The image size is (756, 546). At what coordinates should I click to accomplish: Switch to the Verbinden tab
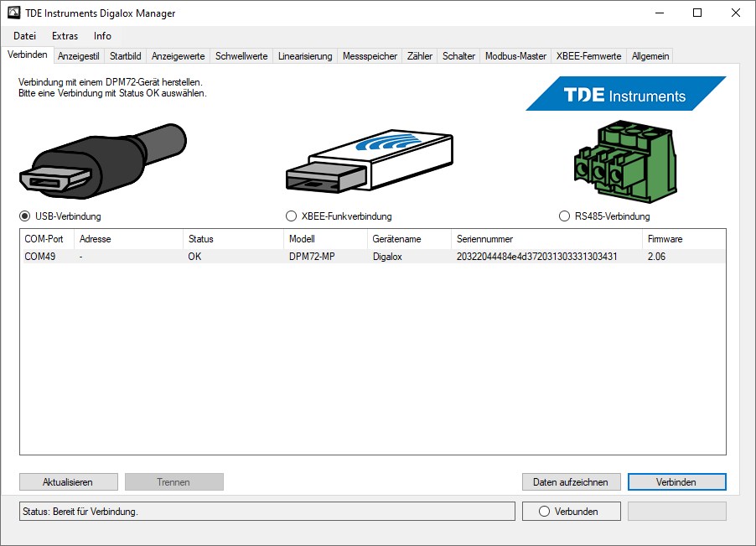(28, 55)
